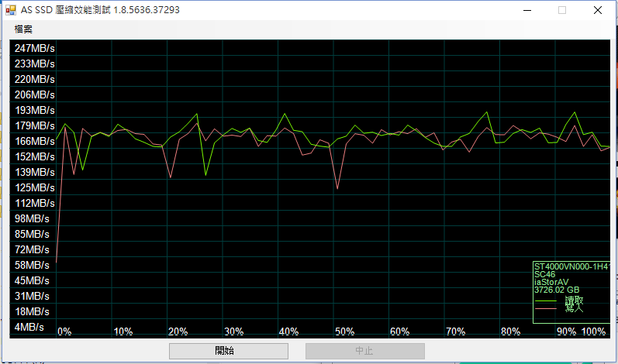The image size is (618, 364).
Task: Click the AS SSD app icon in title bar
Action: pos(11,10)
